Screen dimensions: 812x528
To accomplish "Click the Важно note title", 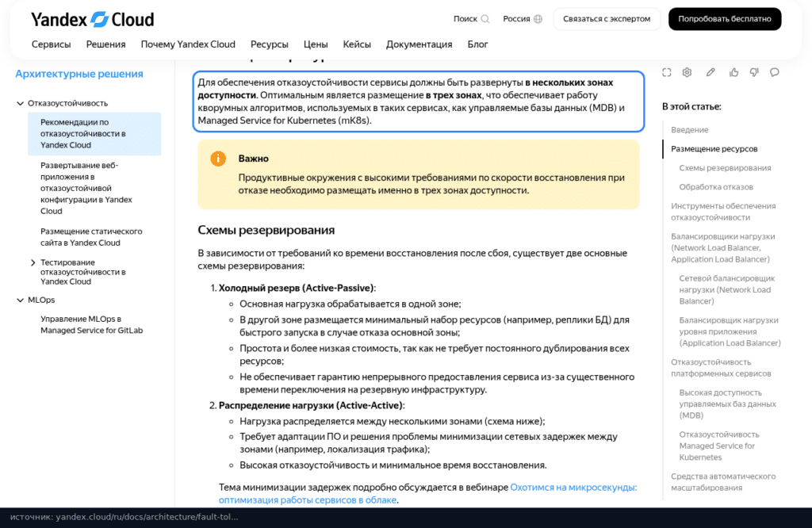I will 253,159.
